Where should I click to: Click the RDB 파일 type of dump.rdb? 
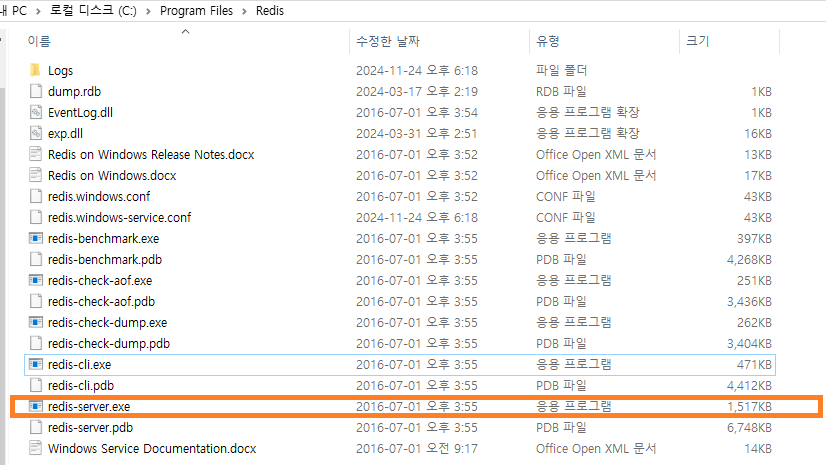pyautogui.click(x=562, y=91)
